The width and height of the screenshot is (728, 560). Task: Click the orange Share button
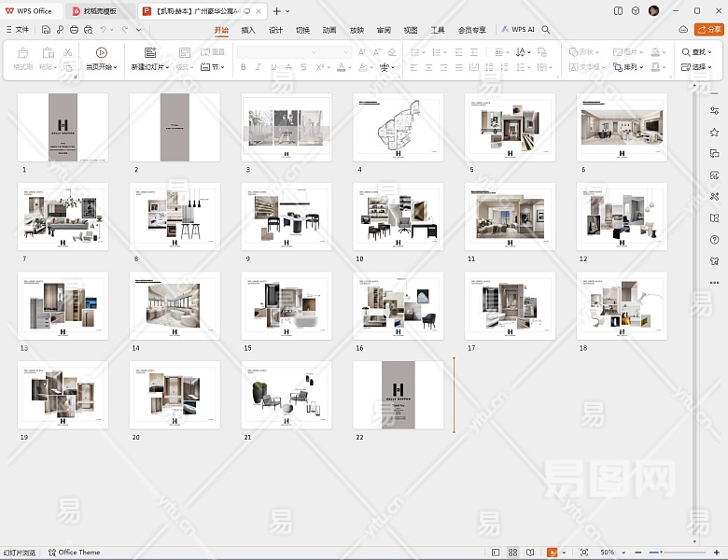click(708, 30)
